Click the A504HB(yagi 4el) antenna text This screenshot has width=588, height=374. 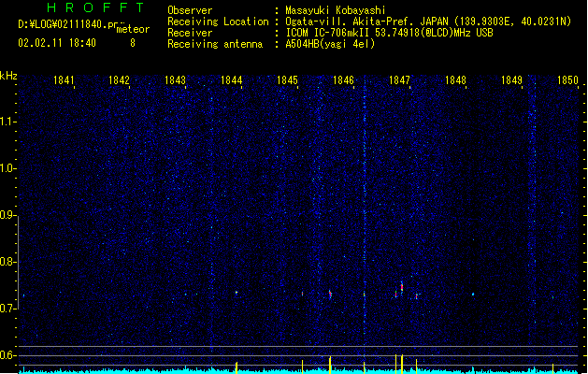(330, 44)
